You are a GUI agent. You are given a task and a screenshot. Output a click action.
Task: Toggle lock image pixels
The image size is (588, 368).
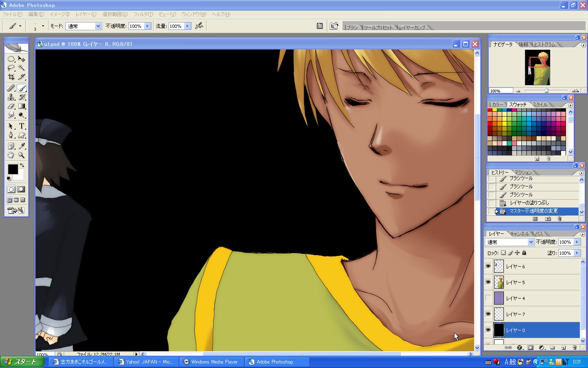(x=510, y=253)
